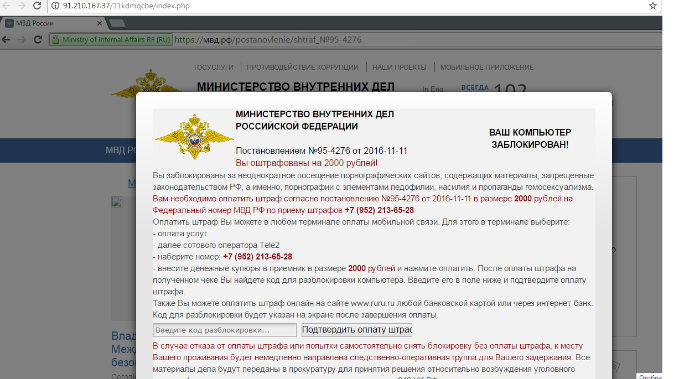Click Подтвердить оплату штраф button
Screen dimensions: 700x379
click(357, 330)
